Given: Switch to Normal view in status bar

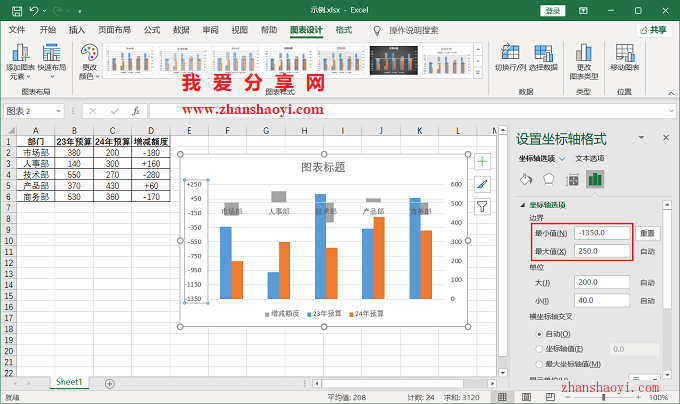Looking at the screenshot, I should pyautogui.click(x=502, y=397).
